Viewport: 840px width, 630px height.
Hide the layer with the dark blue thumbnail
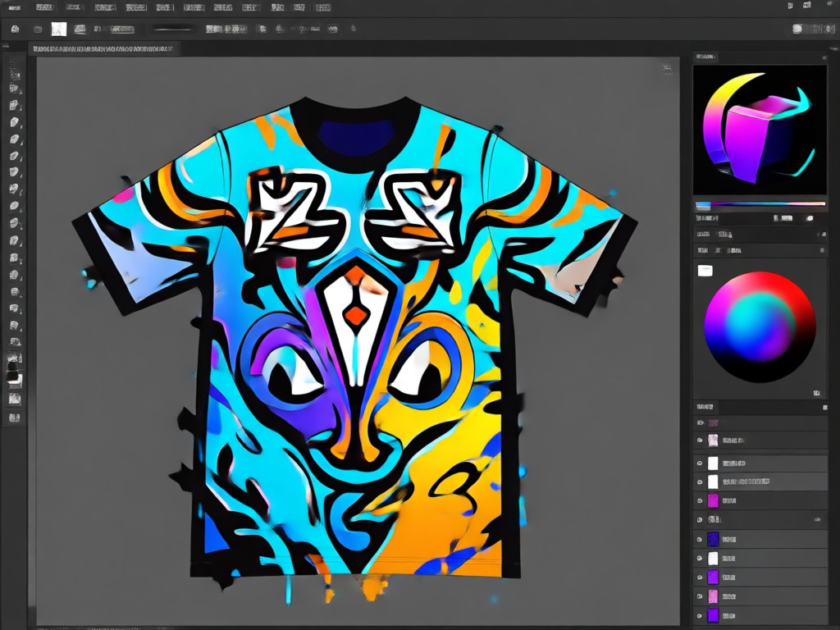coord(700,540)
